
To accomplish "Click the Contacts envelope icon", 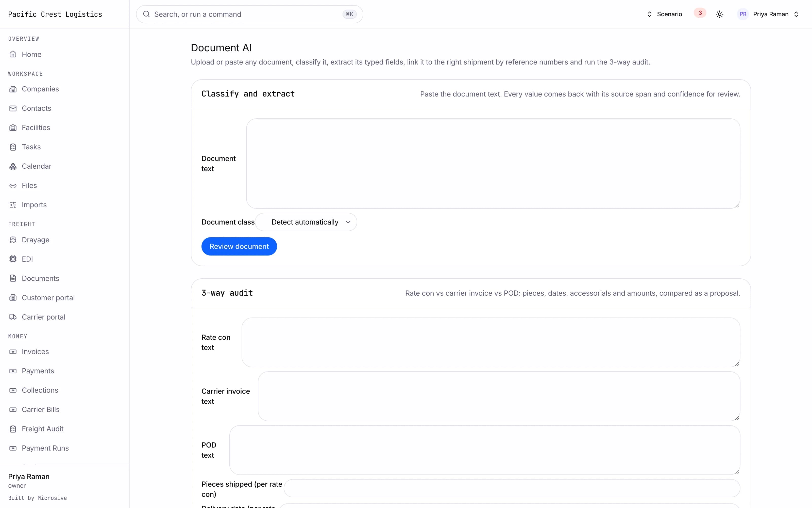I will (13, 108).
